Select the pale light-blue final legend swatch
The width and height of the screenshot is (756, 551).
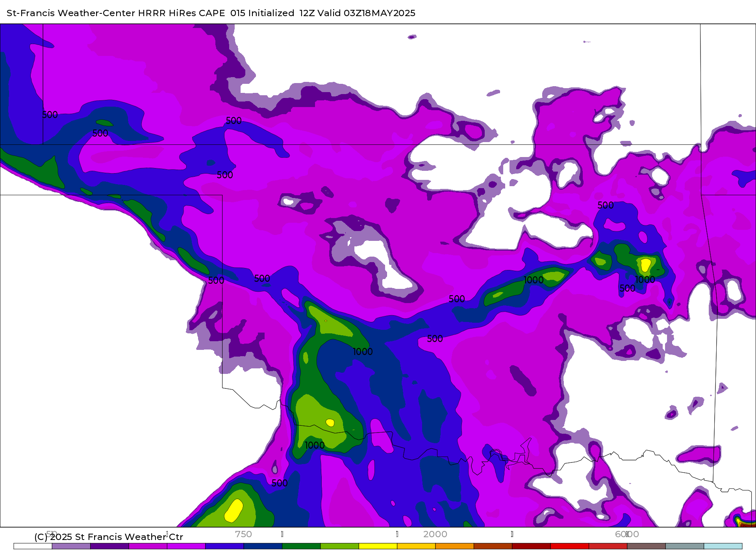(x=723, y=546)
